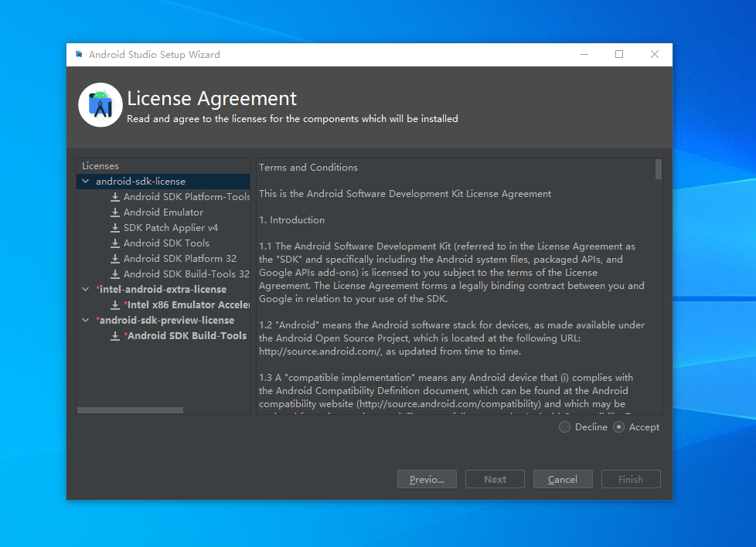Select android-sdk-license in the Licenses tree
The width and height of the screenshot is (756, 547).
[163, 182]
